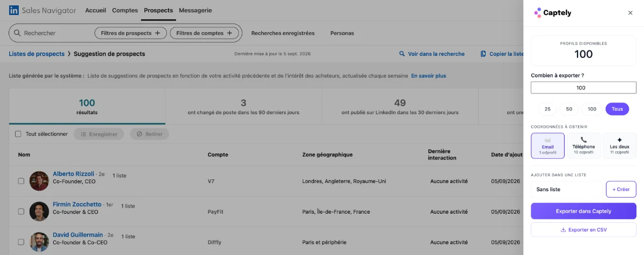Click the magnifier icon beside Voir dans la recherche
The width and height of the screenshot is (644, 255).
[402, 54]
